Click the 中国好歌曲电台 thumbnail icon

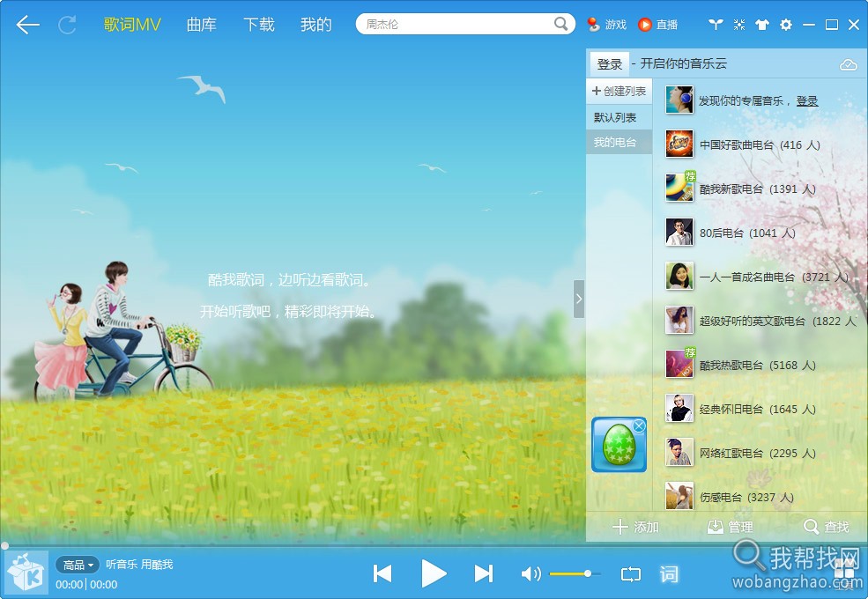coord(679,144)
